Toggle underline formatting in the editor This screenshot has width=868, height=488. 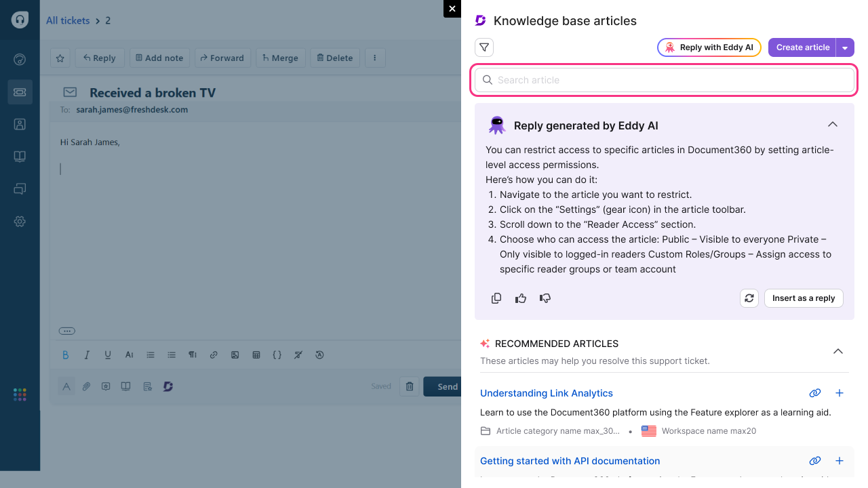click(107, 354)
